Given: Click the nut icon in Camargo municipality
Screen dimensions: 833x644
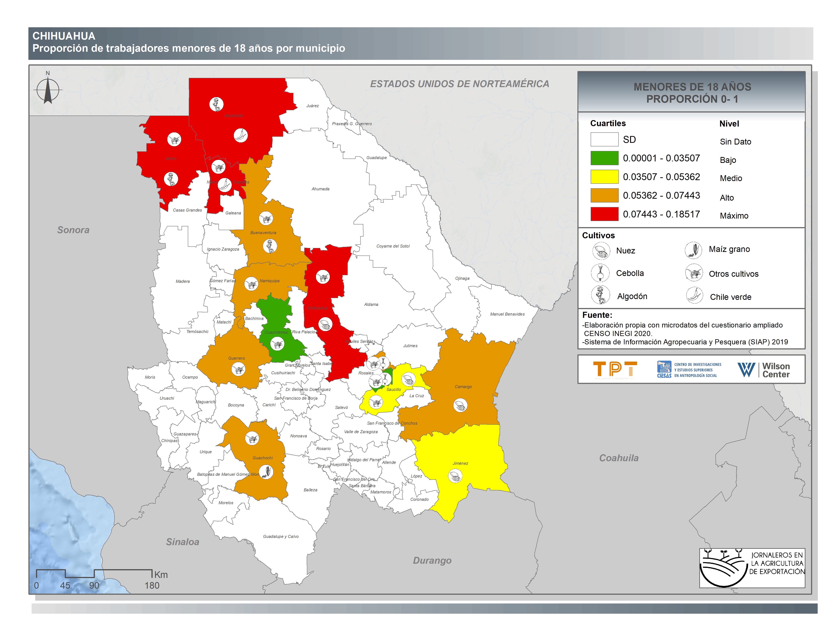Looking at the screenshot, I should click(x=460, y=405).
